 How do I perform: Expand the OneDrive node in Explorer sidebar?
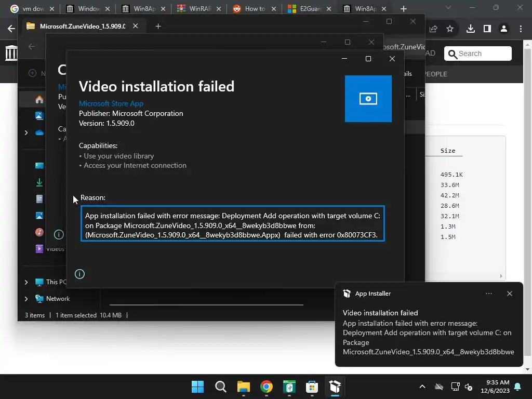(x=26, y=132)
